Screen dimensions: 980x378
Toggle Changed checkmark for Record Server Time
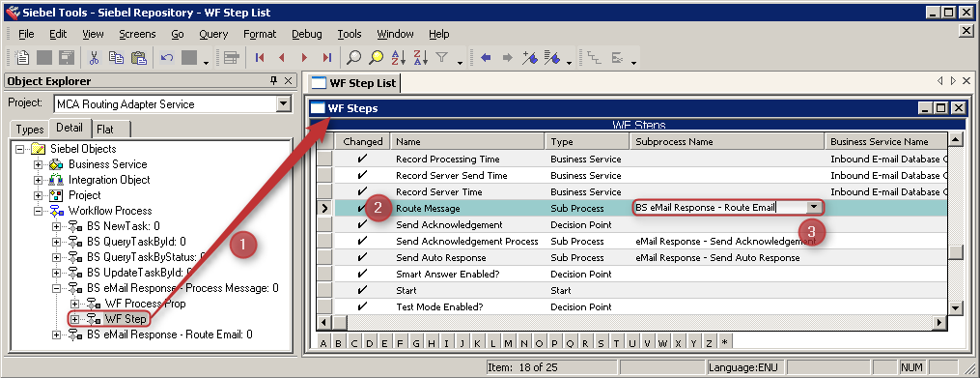pyautogui.click(x=362, y=191)
